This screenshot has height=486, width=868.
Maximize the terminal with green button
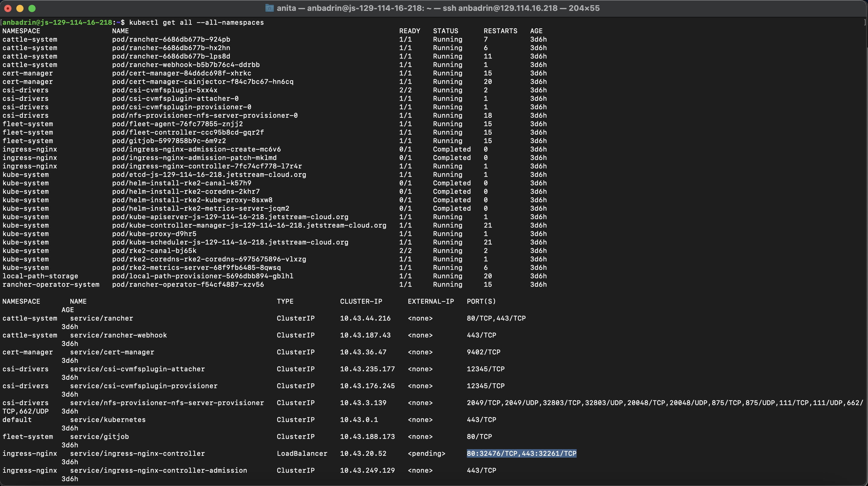[x=32, y=8]
